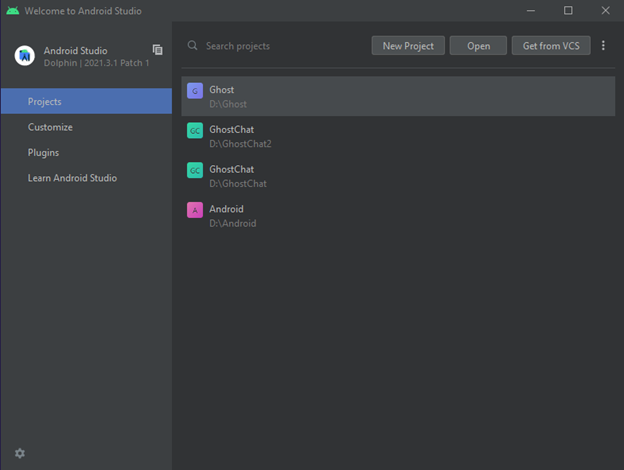Select the Projects tab
Screen dimensions: 624x470
86,101
